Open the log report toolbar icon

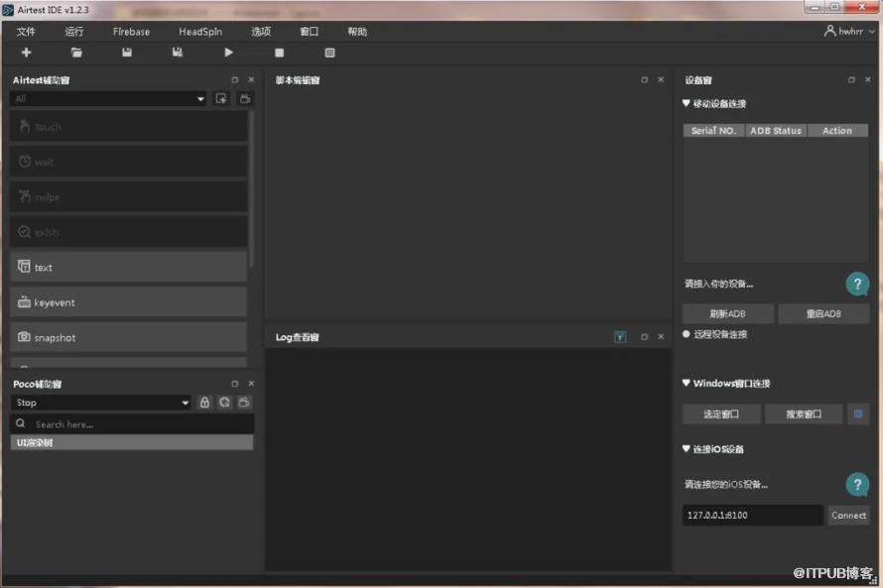coord(330,53)
